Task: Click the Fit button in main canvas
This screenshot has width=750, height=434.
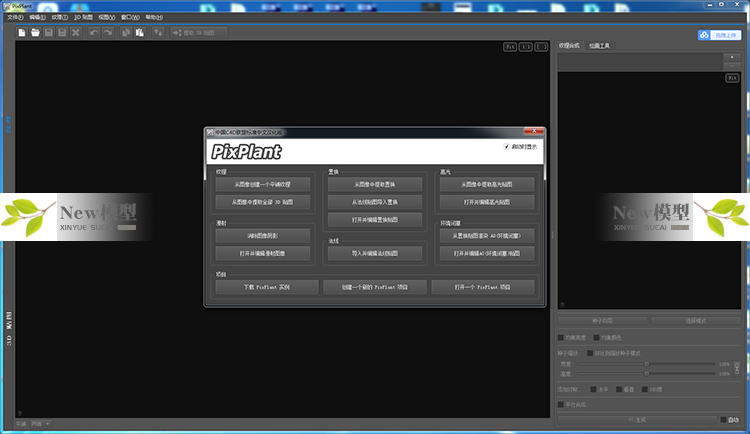Action: [x=510, y=47]
